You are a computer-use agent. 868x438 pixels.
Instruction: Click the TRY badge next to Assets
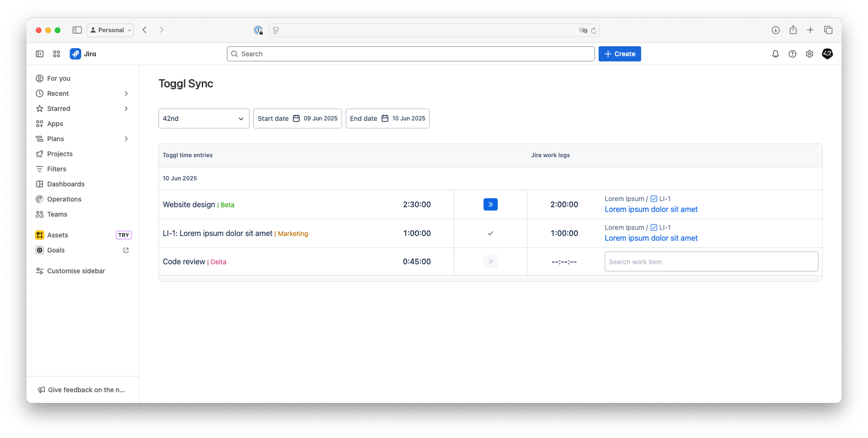[124, 235]
